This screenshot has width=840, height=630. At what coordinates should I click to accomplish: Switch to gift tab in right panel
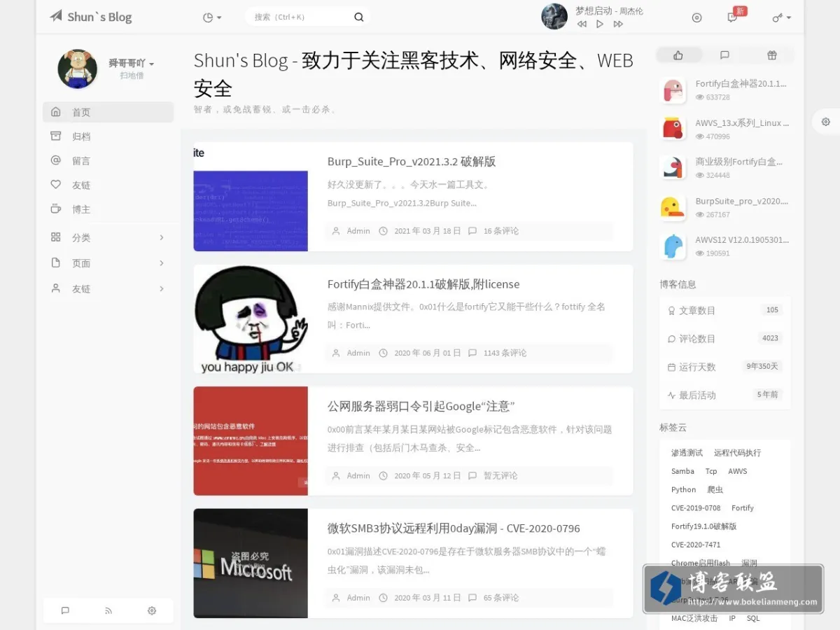(771, 55)
